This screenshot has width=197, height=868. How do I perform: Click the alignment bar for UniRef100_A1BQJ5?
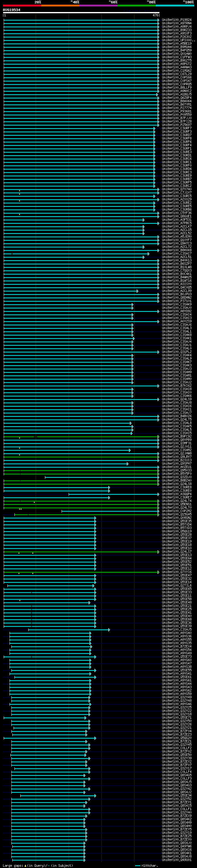click(x=80, y=95)
